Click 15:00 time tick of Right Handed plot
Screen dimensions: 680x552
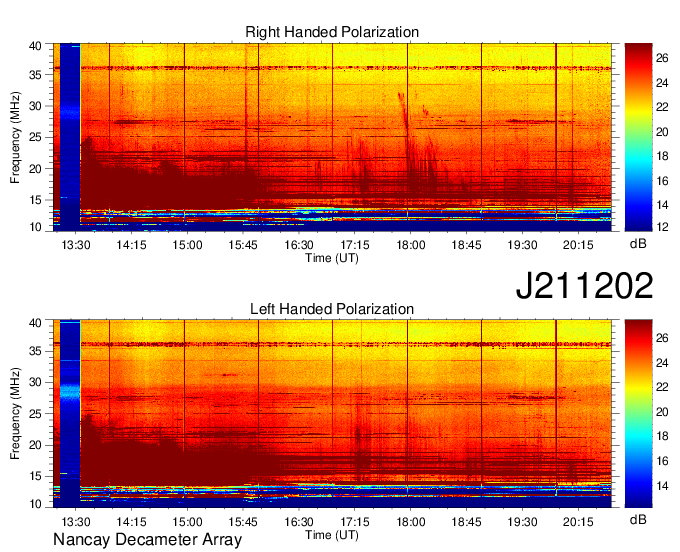(x=187, y=245)
